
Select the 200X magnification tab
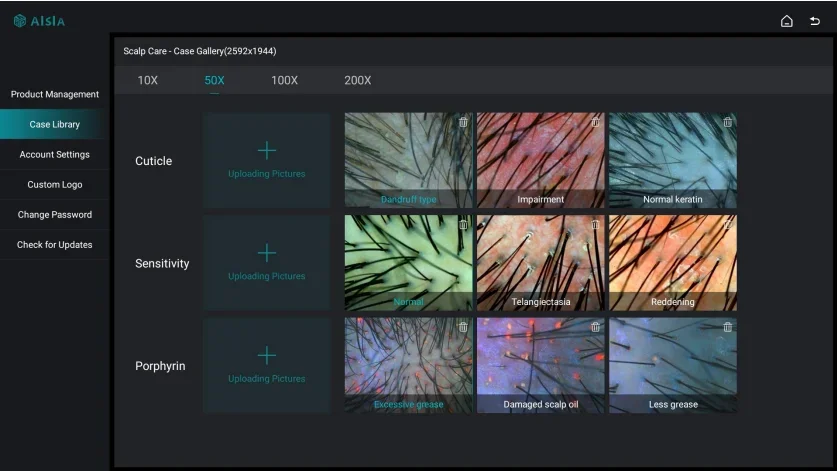pyautogui.click(x=357, y=81)
